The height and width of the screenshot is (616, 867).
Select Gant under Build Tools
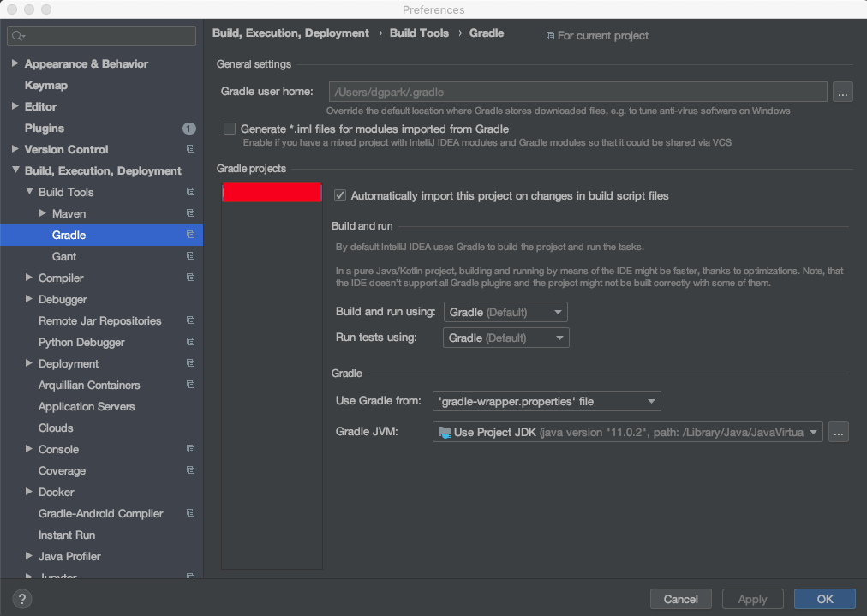[64, 256]
